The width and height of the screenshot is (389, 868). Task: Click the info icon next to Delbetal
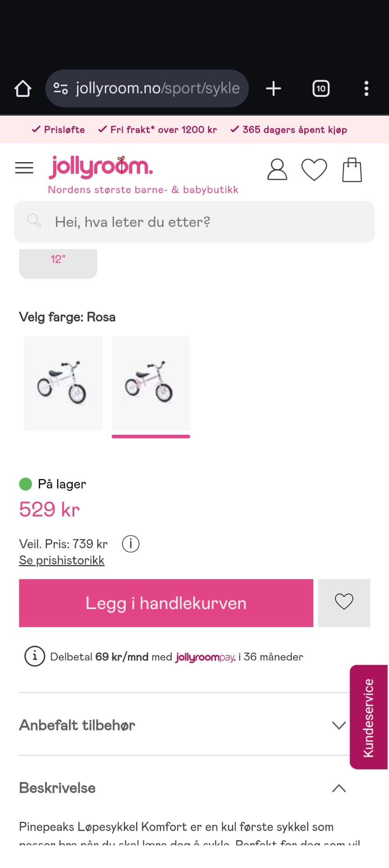tap(35, 656)
